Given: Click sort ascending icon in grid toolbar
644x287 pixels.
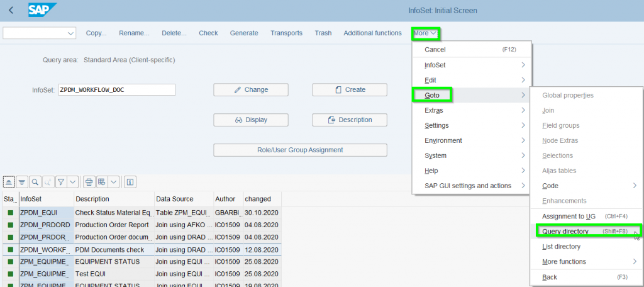Looking at the screenshot, I should (9, 182).
